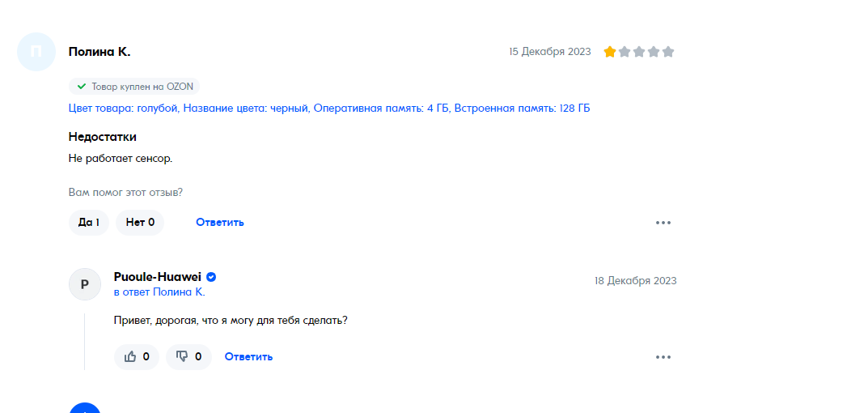Vote 'Нет 0' on review helpfulness
The height and width of the screenshot is (413, 868).
pyautogui.click(x=140, y=223)
